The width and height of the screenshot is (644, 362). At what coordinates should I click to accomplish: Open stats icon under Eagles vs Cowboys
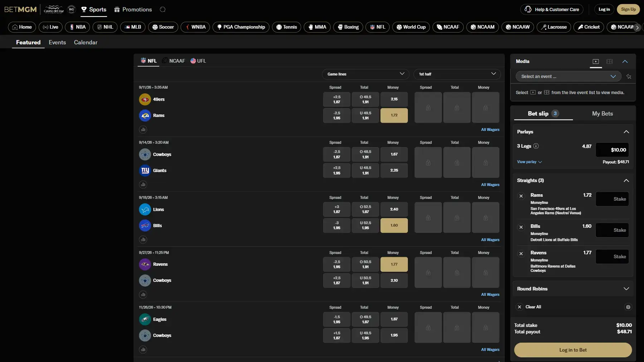143,349
